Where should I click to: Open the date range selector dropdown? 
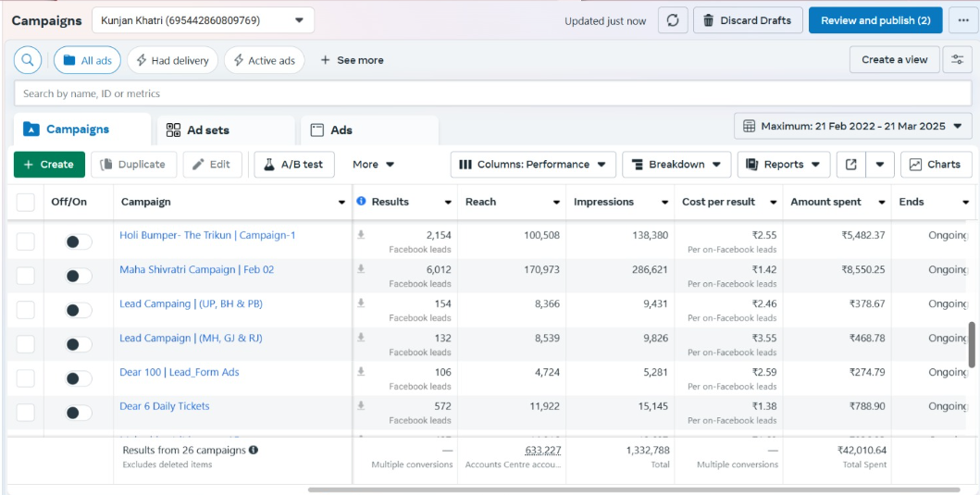[x=852, y=126]
